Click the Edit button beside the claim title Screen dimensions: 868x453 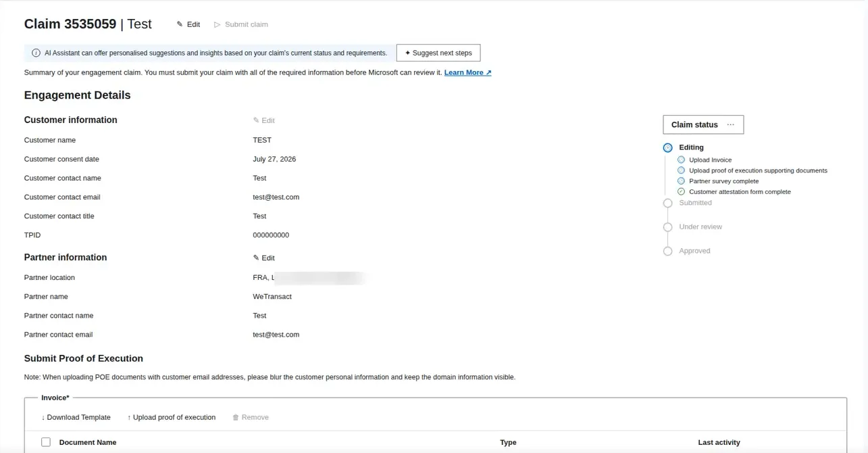(x=188, y=24)
